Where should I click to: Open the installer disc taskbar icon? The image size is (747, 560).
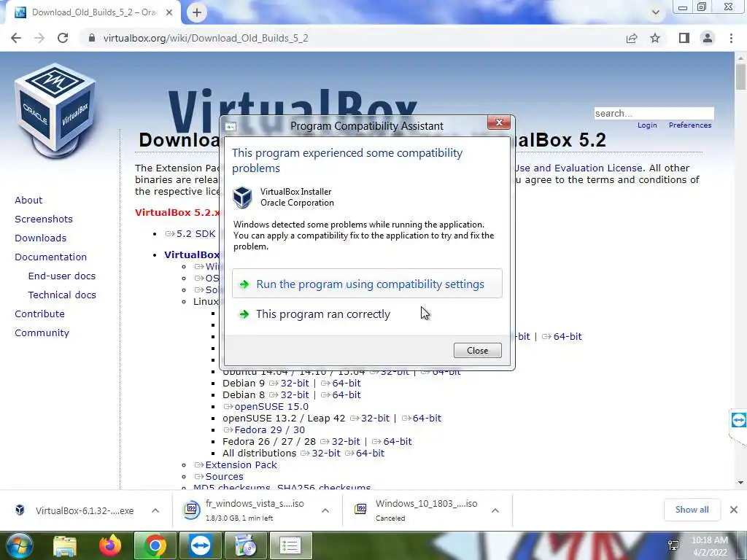[x=245, y=545]
